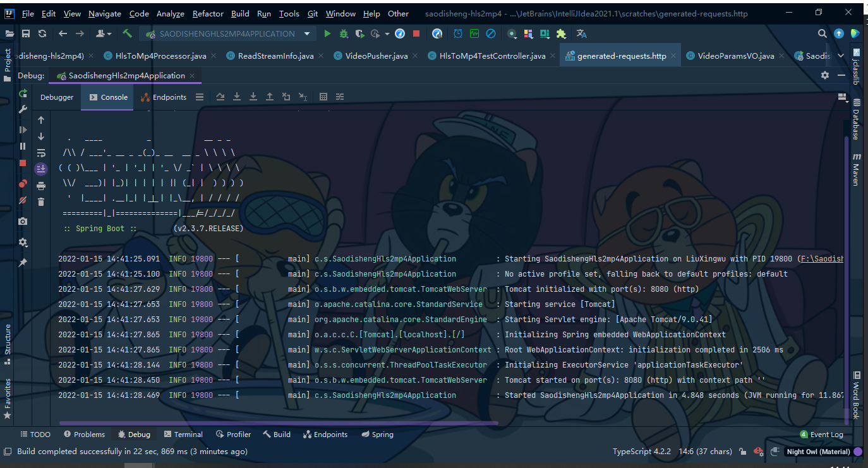Screen dimensions: 868x468
Task: Open debug tool window gear settings
Action: pos(825,75)
